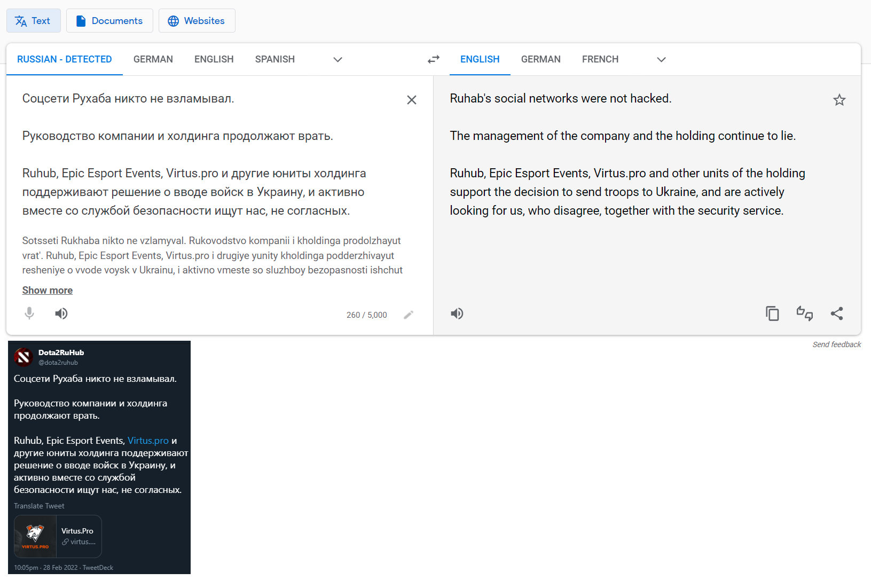This screenshot has height=588, width=871.
Task: Click the Send feedback link
Action: 837,344
